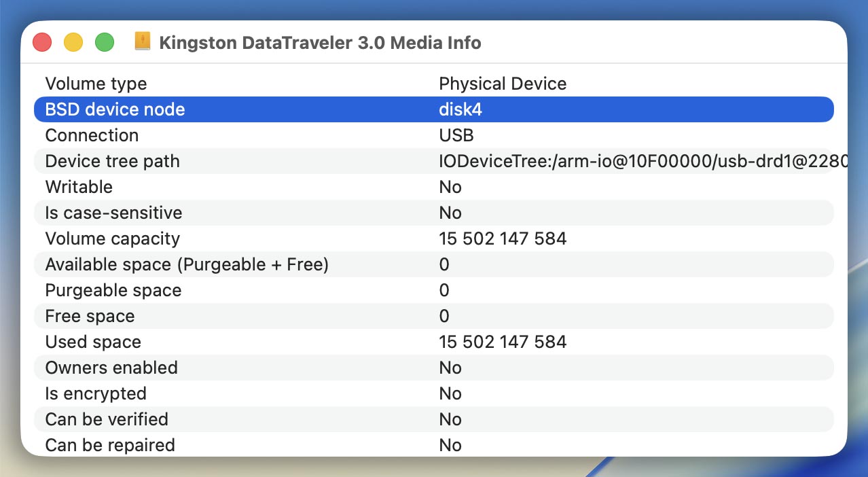Zoom the window with green button
This screenshot has width=868, height=477.
(x=105, y=42)
